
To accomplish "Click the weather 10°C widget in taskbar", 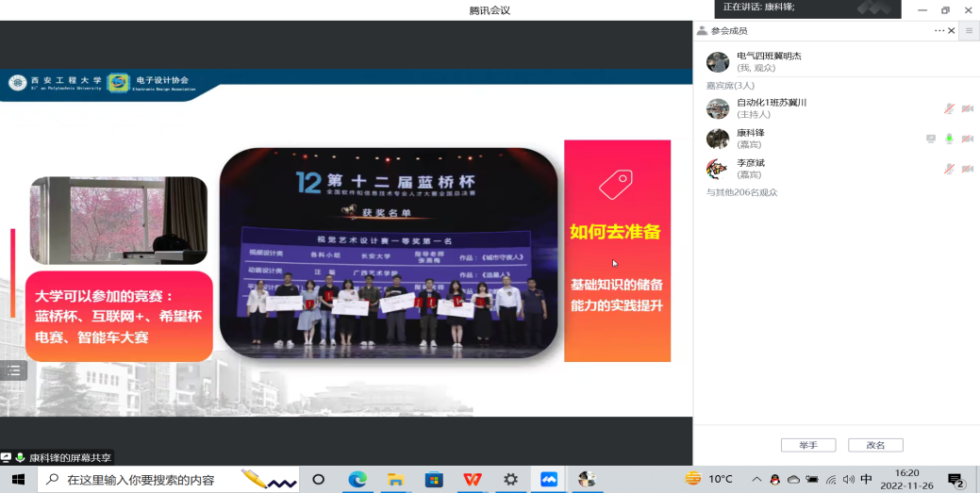I will pos(708,479).
